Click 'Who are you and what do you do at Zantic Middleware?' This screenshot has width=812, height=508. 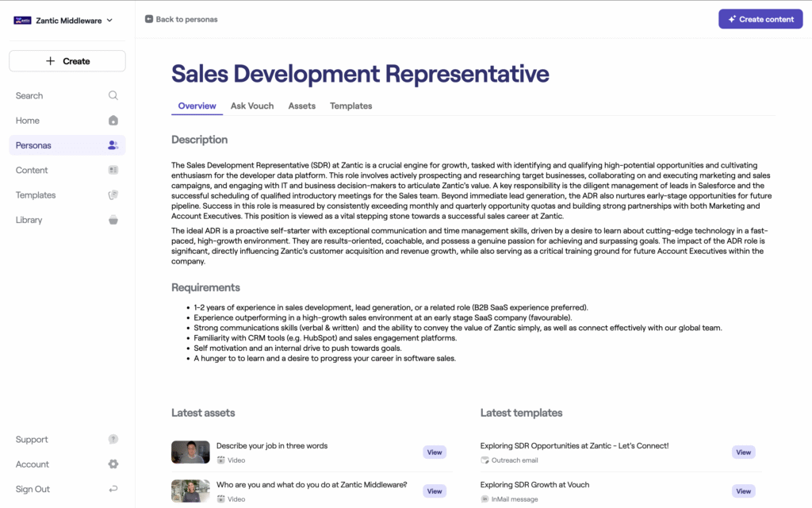pos(312,485)
